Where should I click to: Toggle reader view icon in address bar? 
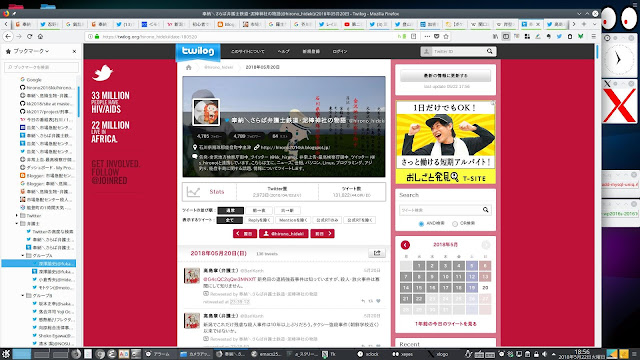pos(413,36)
